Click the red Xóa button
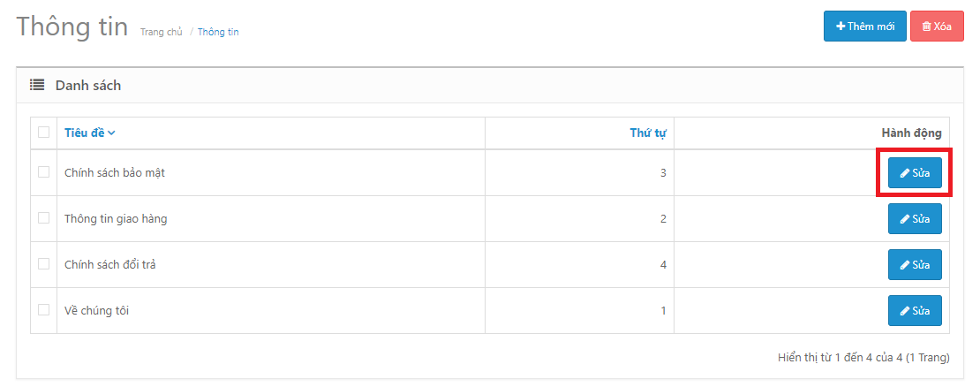Image resolution: width=980 pixels, height=387 pixels. [x=937, y=27]
